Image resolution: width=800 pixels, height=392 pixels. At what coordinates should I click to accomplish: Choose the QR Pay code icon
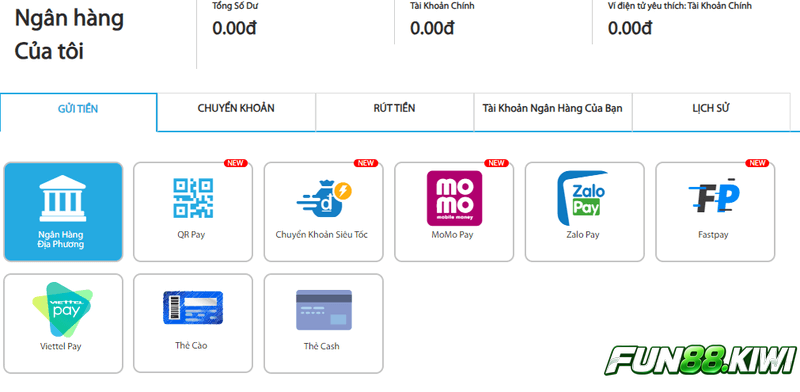click(193, 198)
